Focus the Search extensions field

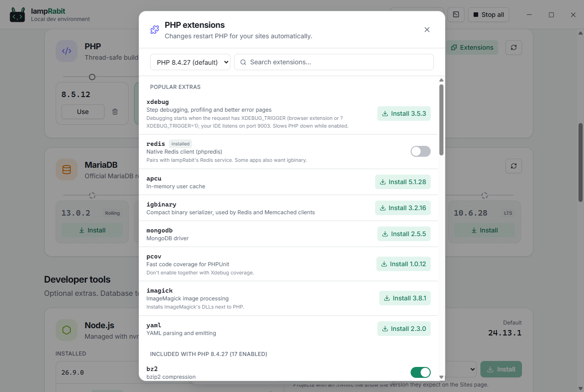tap(334, 62)
